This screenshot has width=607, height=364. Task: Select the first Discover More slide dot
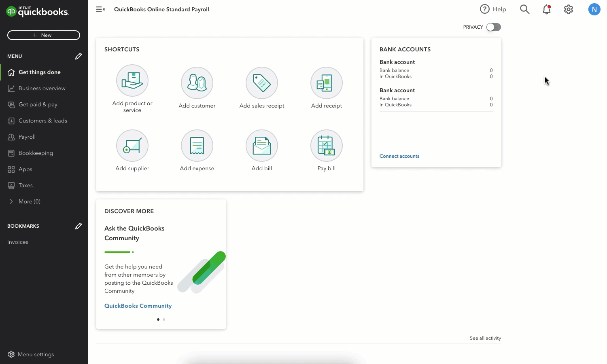[158, 320]
